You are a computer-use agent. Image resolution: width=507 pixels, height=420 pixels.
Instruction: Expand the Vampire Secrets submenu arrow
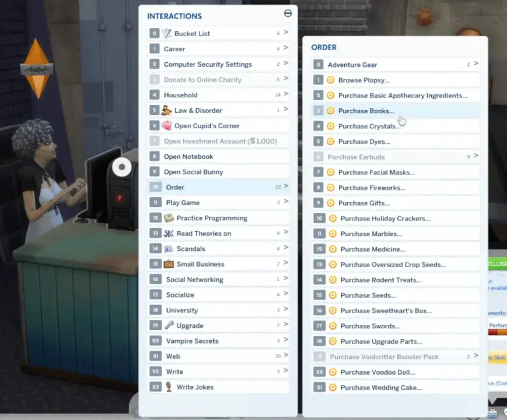[x=286, y=339]
